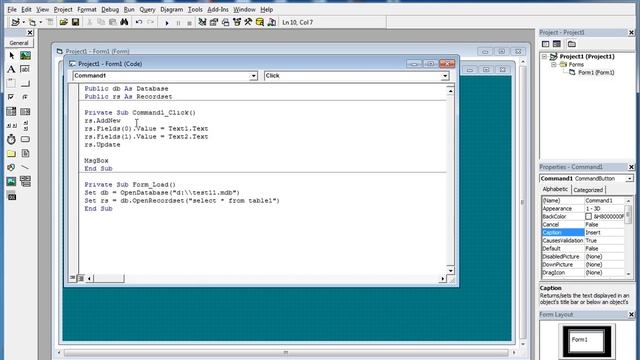Click the General toolbox tab button
Image resolution: width=640 pixels, height=360 pixels.
pos(19,43)
